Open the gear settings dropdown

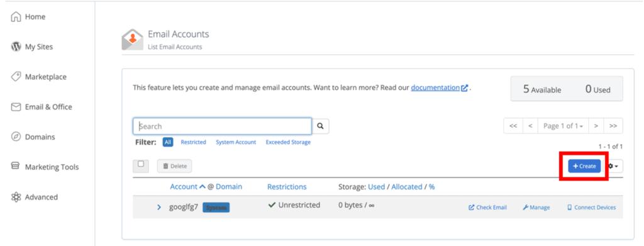click(615, 166)
